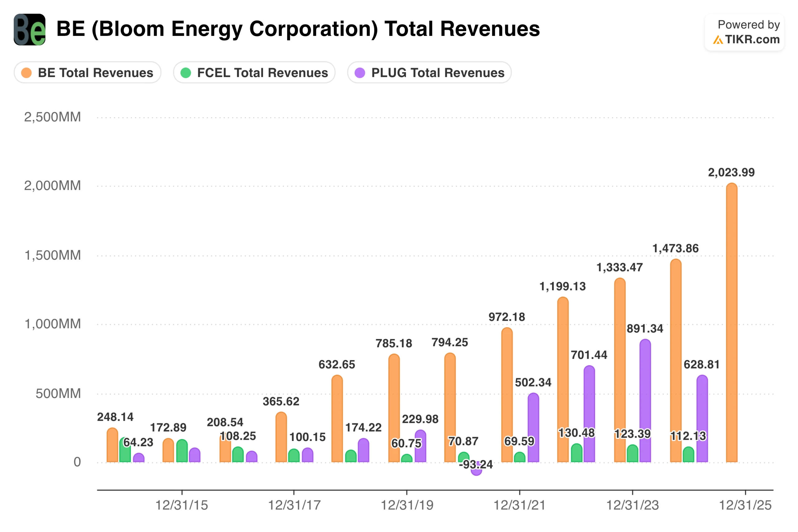Select the green dot in FCEL legend
The width and height of the screenshot is (798, 532).
(186, 72)
